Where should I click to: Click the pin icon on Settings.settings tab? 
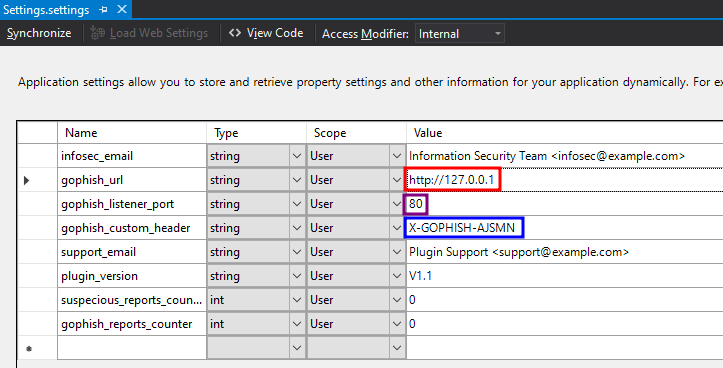coord(103,10)
